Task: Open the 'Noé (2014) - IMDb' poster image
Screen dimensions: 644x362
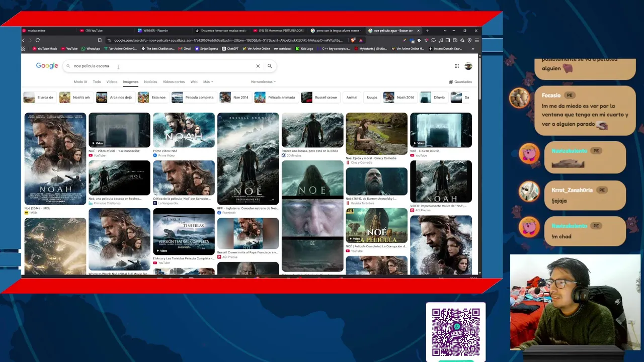Action: click(55, 158)
